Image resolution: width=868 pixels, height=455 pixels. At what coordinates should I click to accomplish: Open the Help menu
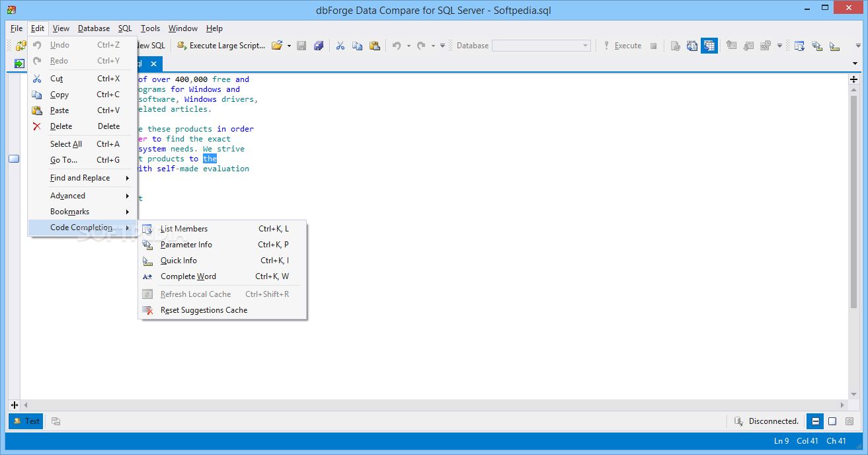pyautogui.click(x=214, y=28)
